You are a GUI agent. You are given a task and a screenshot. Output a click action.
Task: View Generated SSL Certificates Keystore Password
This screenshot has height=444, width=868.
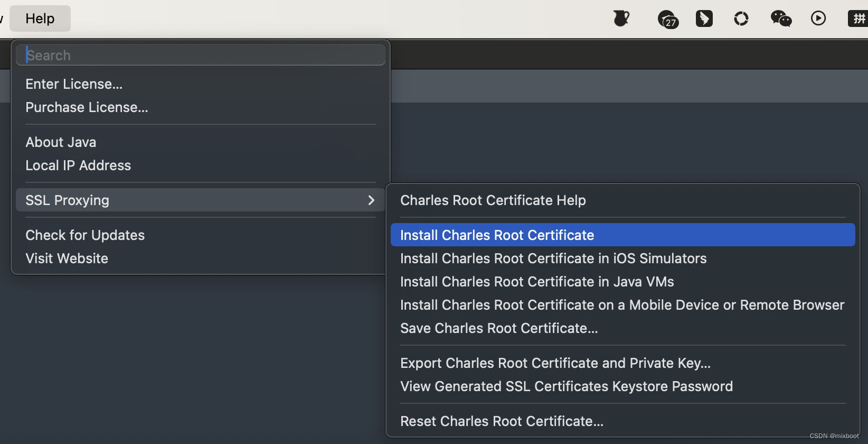(623, 386)
